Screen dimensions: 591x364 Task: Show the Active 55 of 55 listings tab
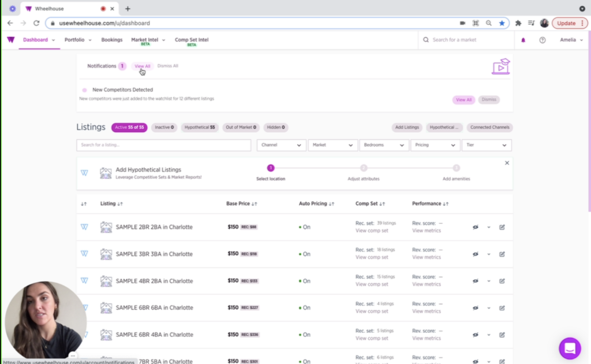(129, 127)
